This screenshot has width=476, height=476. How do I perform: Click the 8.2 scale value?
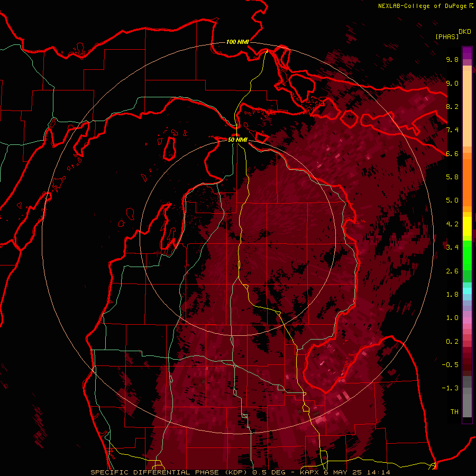coord(452,107)
